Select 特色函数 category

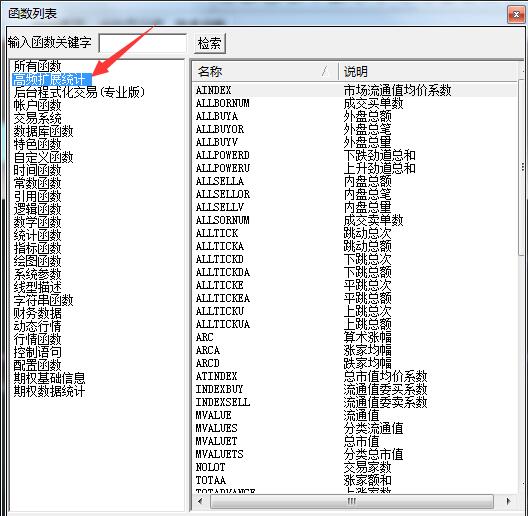37,144
